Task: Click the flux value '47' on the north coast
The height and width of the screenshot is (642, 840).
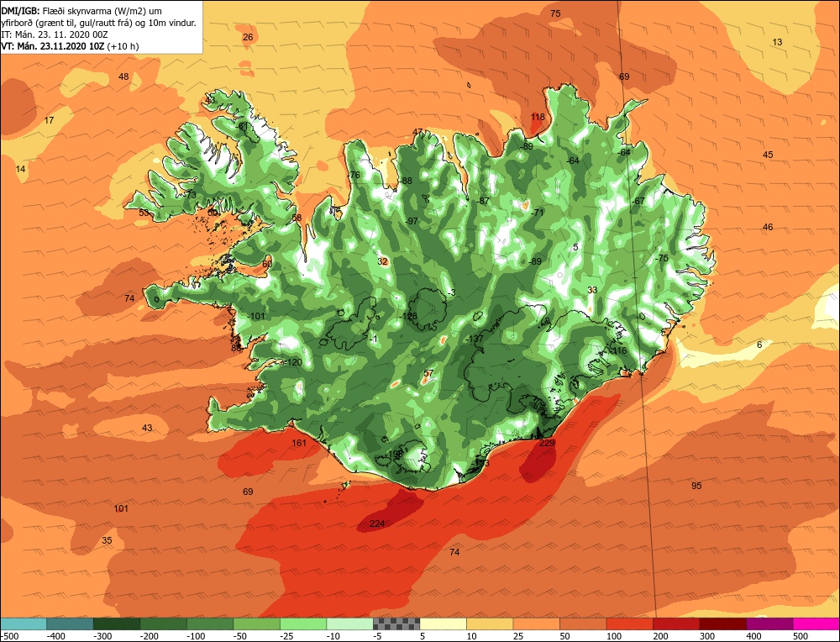Action: 417,132
